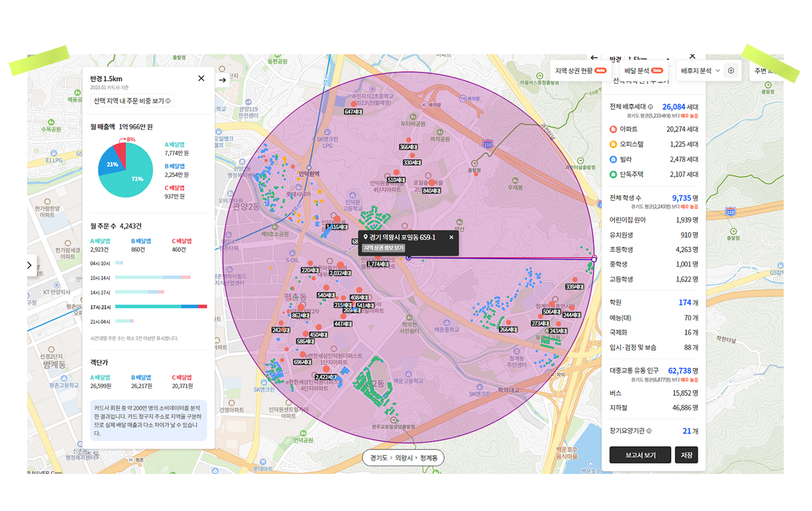
Task: Click the 버스 15,852 명 row
Action: pos(654,393)
